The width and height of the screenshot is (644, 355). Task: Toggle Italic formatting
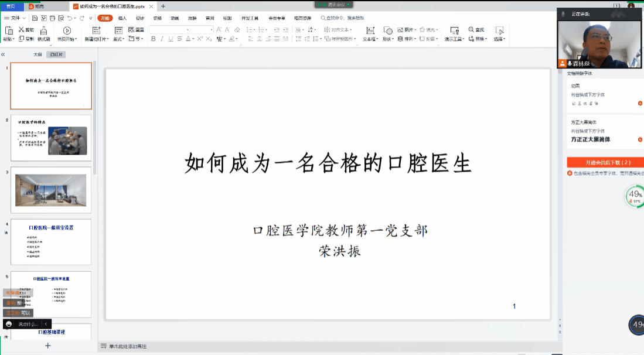coord(162,39)
